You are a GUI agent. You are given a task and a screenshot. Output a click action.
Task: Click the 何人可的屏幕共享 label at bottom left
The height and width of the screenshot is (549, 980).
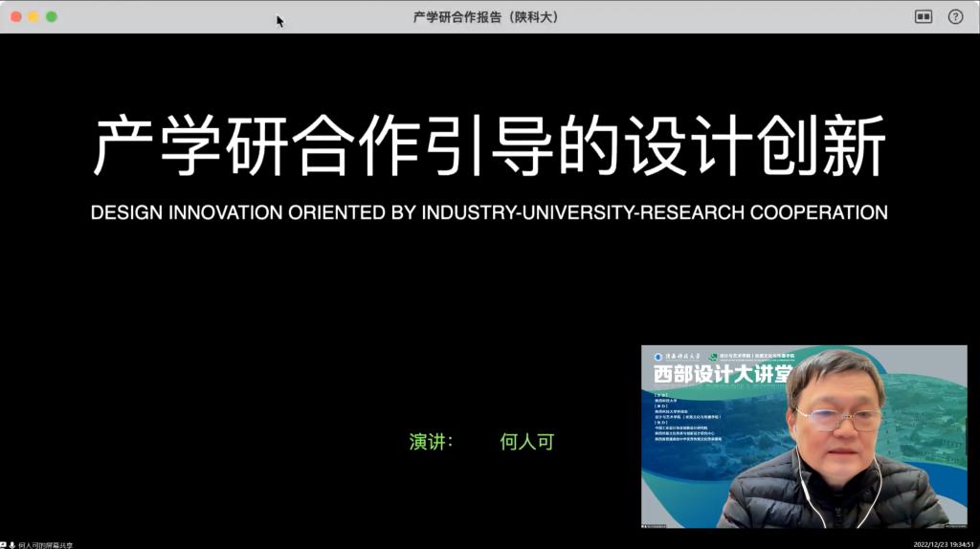click(x=45, y=544)
